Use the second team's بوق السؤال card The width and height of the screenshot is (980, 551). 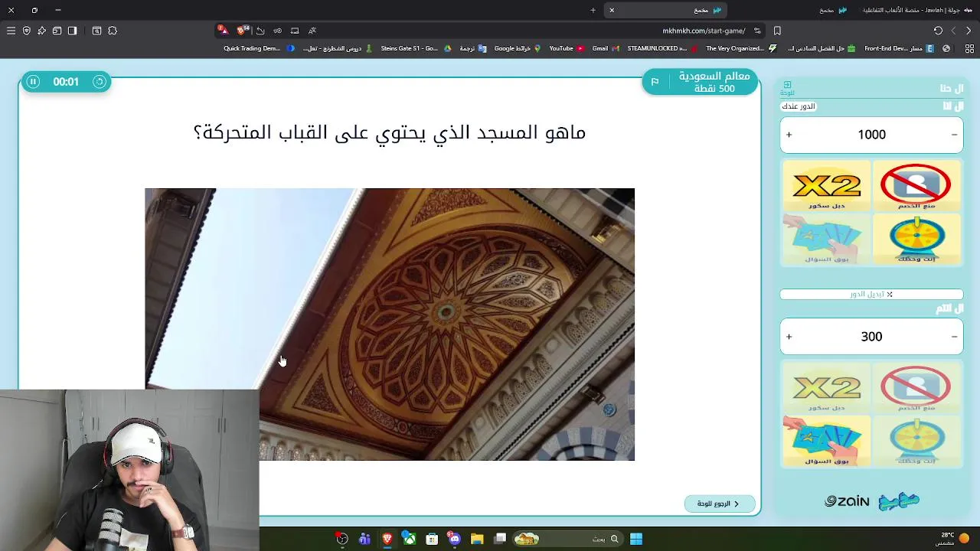pyautogui.click(x=826, y=441)
